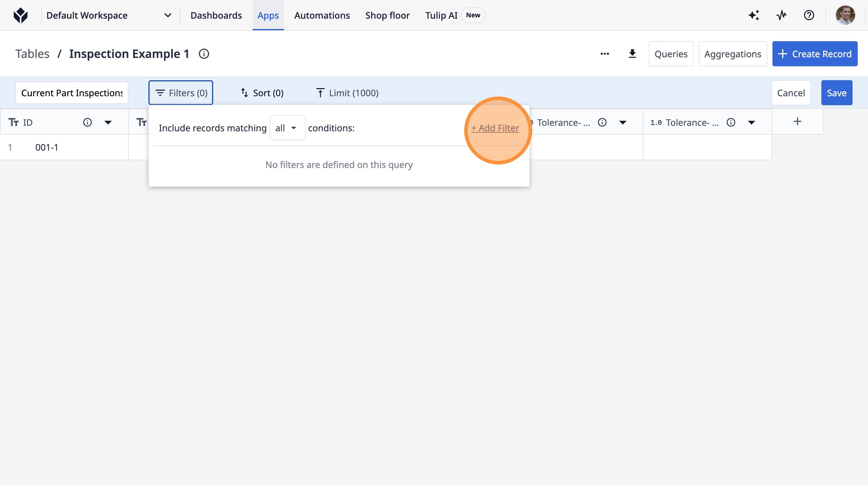Click the Tulip logo home icon
Screen dimensions: 868x485
[x=21, y=15]
